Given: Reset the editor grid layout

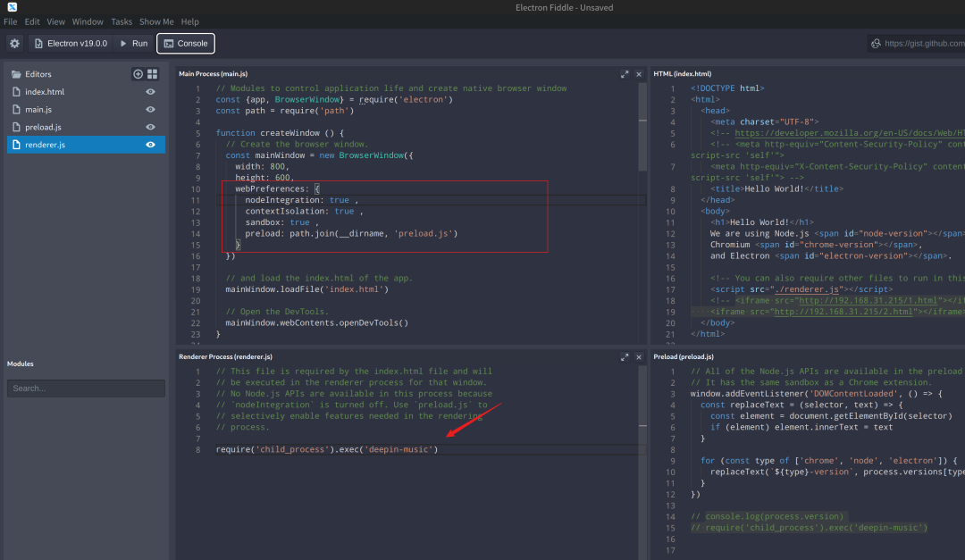Looking at the screenshot, I should click(152, 74).
